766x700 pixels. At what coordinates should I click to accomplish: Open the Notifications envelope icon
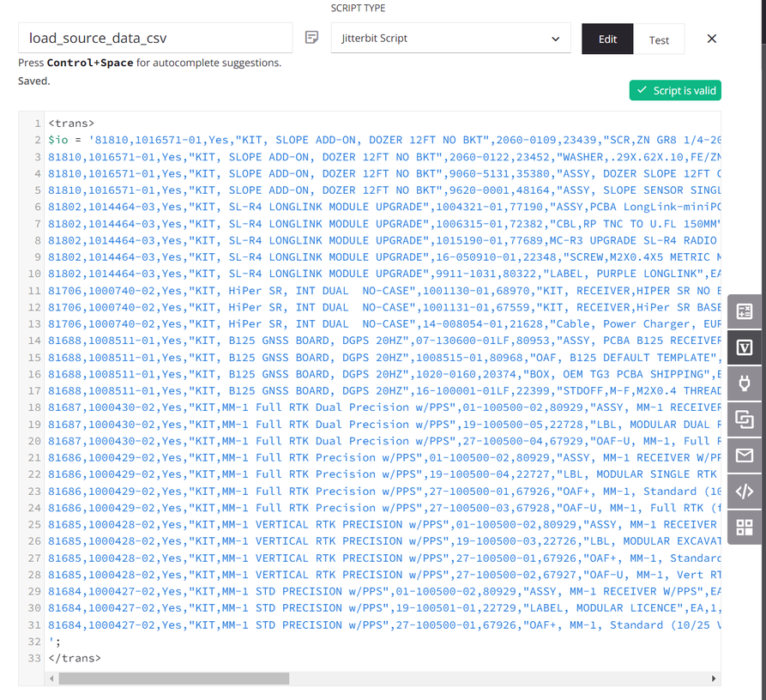tap(745, 456)
